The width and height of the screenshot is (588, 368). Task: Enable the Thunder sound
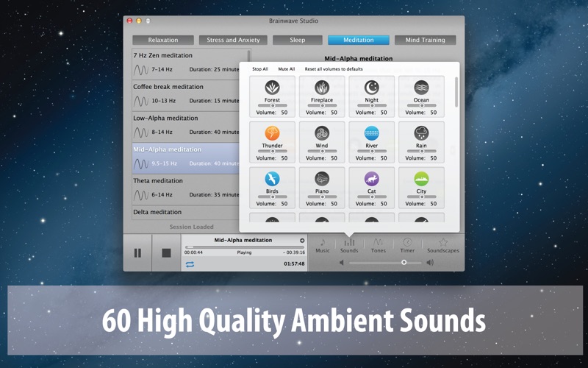[x=272, y=133]
